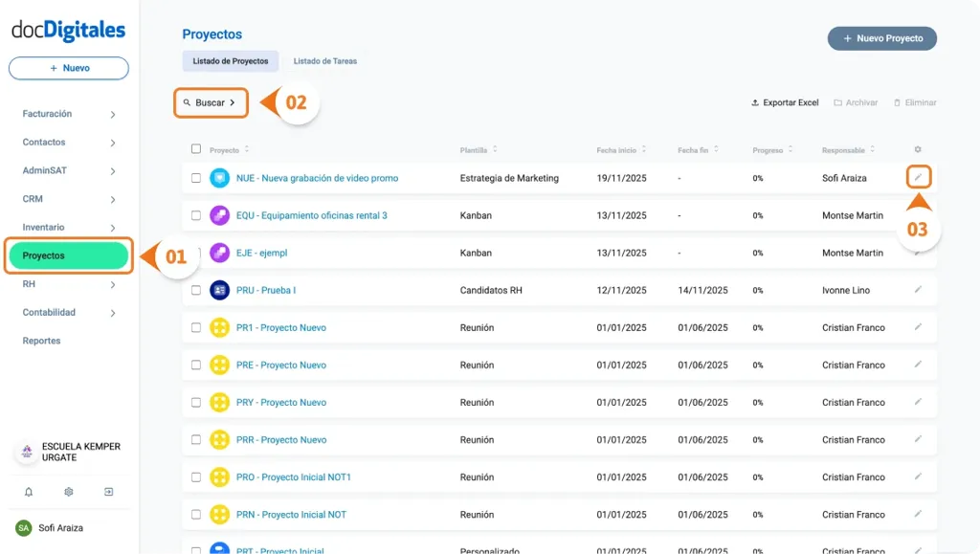This screenshot has height=554, width=980.
Task: Select Proyectos in the sidebar menu
Action: pos(67,255)
